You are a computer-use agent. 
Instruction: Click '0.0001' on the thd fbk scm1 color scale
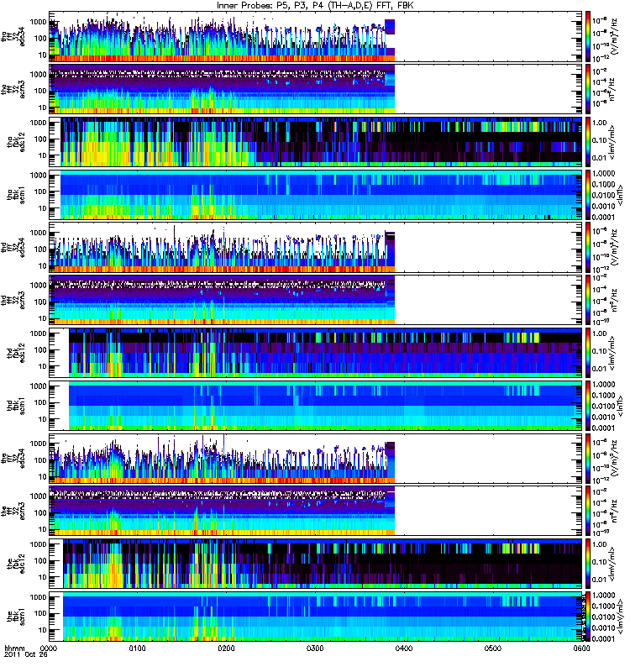coord(603,428)
